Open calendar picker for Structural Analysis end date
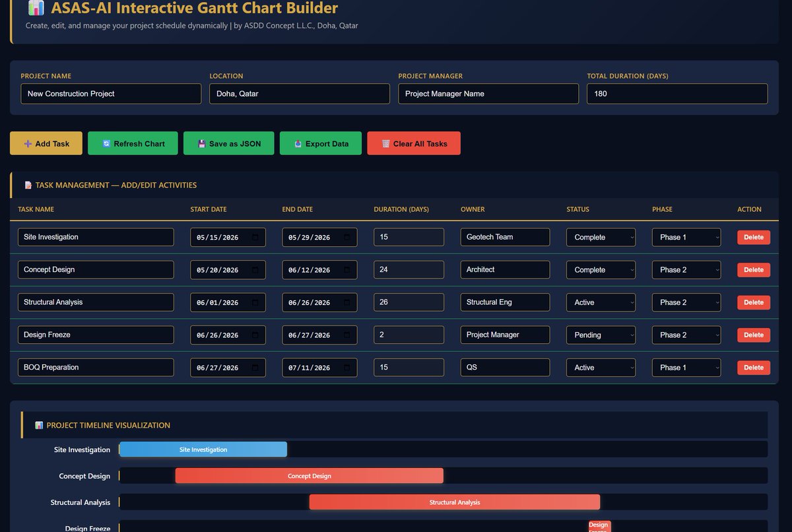 point(347,303)
